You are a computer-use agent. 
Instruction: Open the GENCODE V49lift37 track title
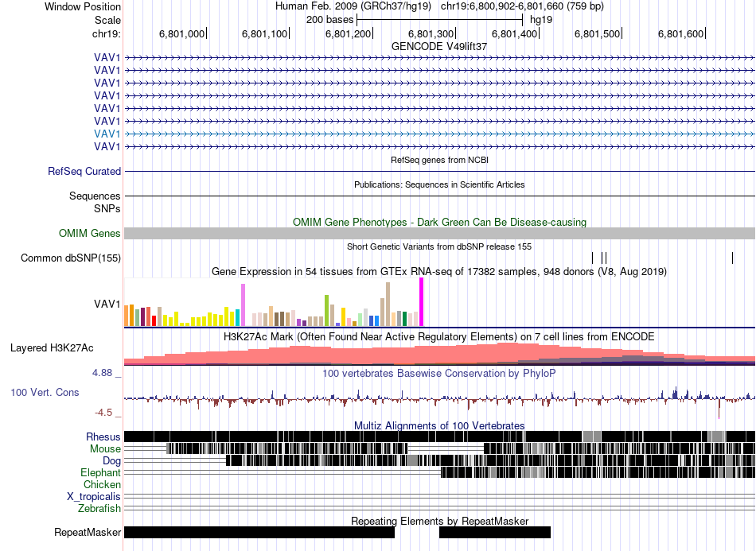click(439, 47)
